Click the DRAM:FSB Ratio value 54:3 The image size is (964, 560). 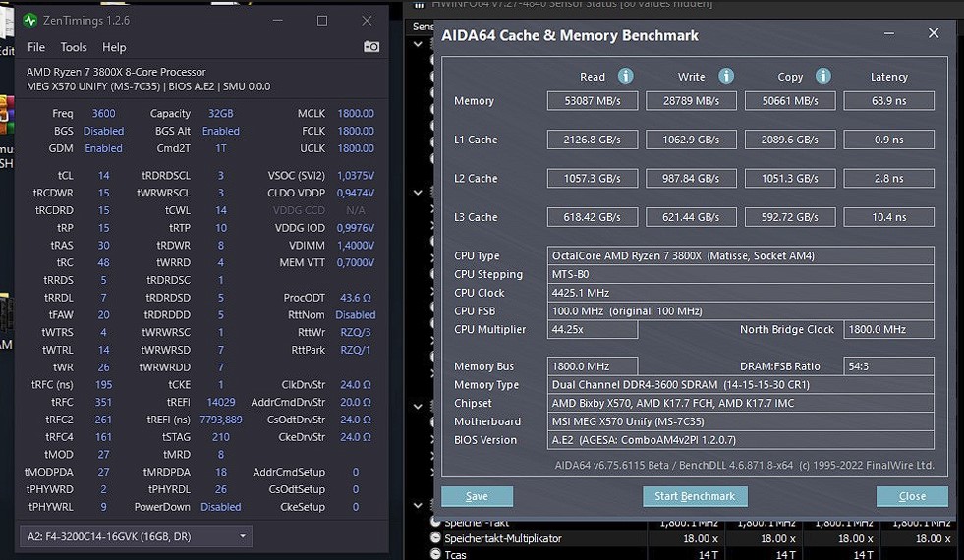click(x=889, y=366)
